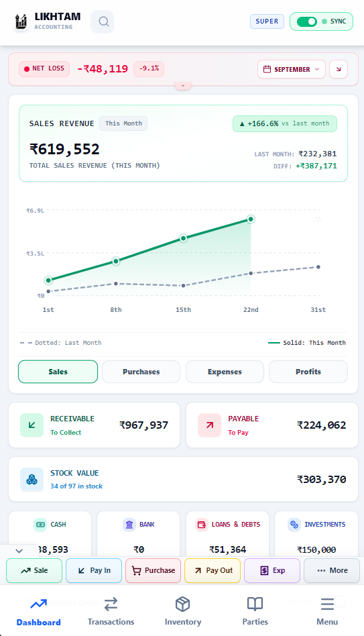Select the Expenses chart tab
364x636 pixels.
point(225,372)
